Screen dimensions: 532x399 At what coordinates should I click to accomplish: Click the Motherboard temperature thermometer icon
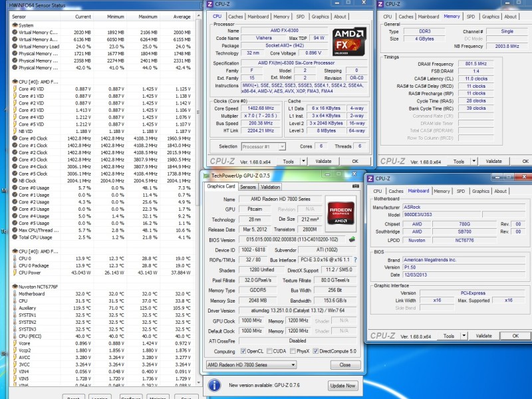click(x=15, y=294)
